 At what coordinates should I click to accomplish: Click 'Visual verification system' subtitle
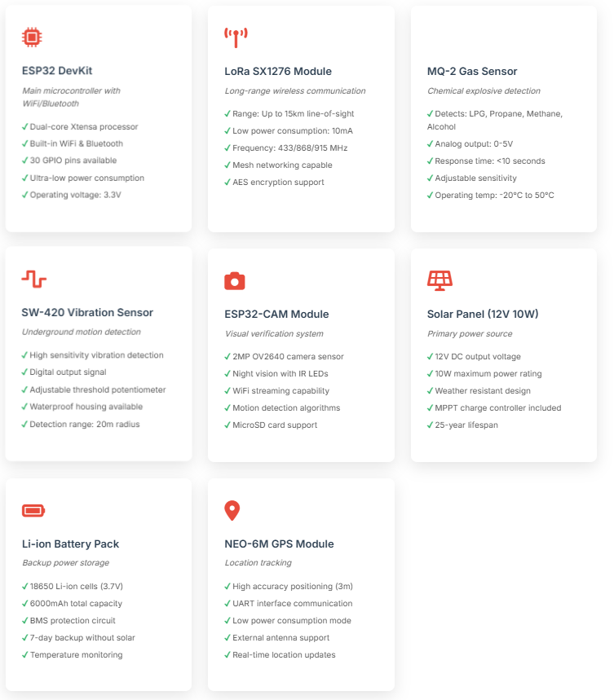[x=274, y=334]
